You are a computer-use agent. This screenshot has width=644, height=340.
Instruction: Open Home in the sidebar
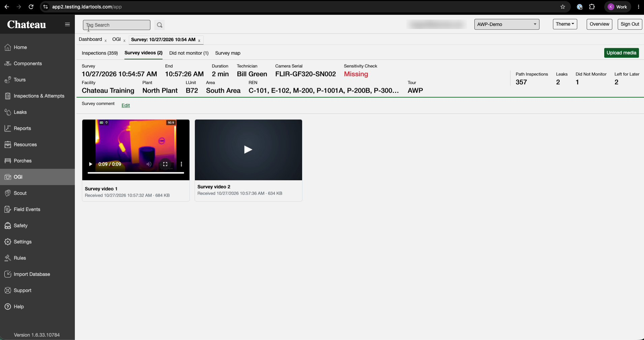[x=37, y=47]
